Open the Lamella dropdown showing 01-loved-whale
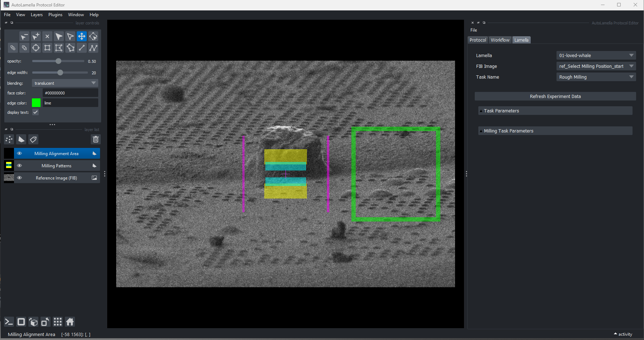 click(x=596, y=55)
